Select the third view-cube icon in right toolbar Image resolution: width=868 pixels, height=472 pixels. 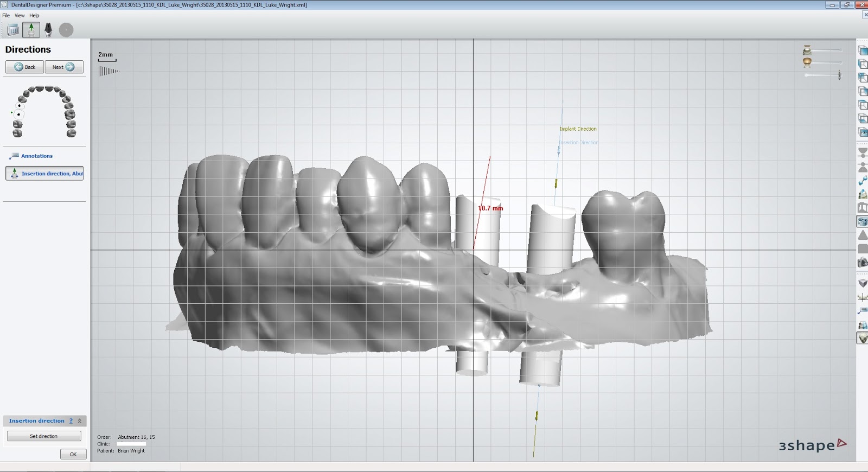pyautogui.click(x=863, y=78)
